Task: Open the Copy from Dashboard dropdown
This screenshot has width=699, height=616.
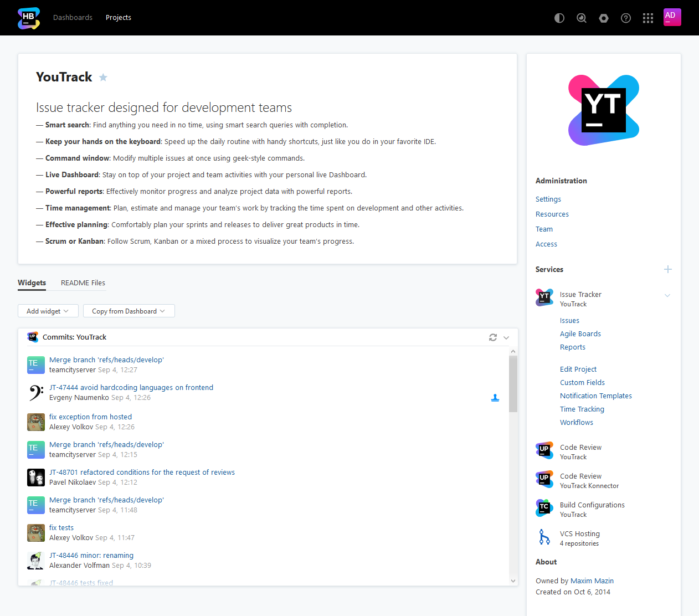Action: pyautogui.click(x=129, y=311)
